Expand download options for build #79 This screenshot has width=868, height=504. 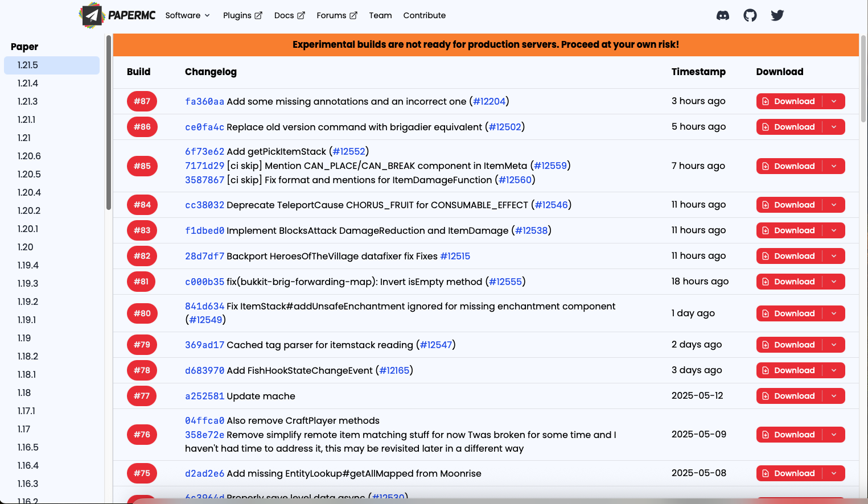(834, 345)
